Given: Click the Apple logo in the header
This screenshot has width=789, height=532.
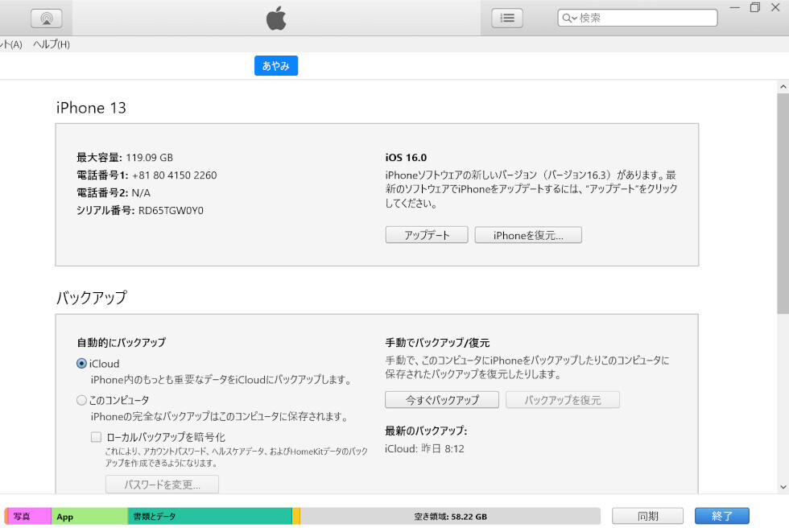Looking at the screenshot, I should (276, 18).
